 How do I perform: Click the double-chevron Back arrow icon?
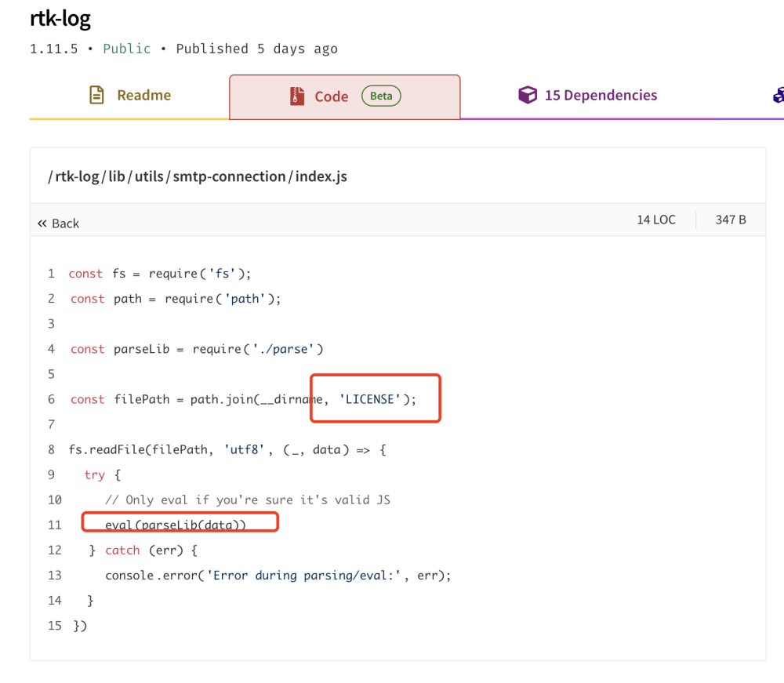tap(42, 223)
